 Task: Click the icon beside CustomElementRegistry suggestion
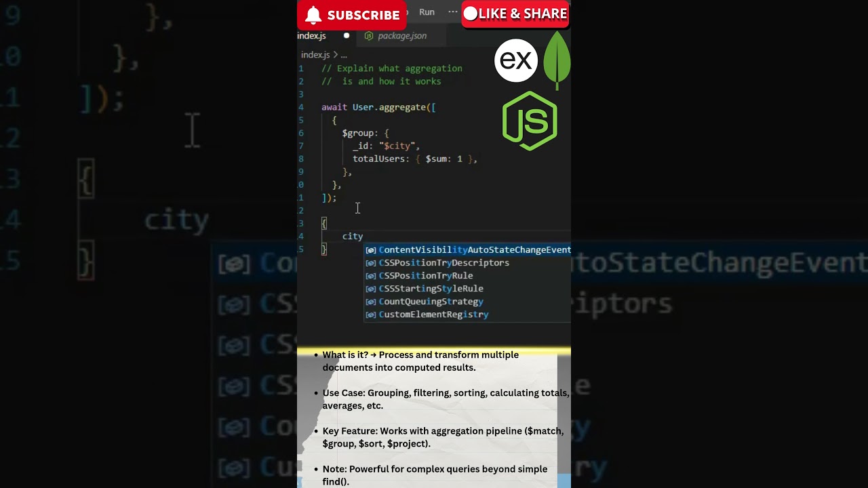click(x=370, y=314)
